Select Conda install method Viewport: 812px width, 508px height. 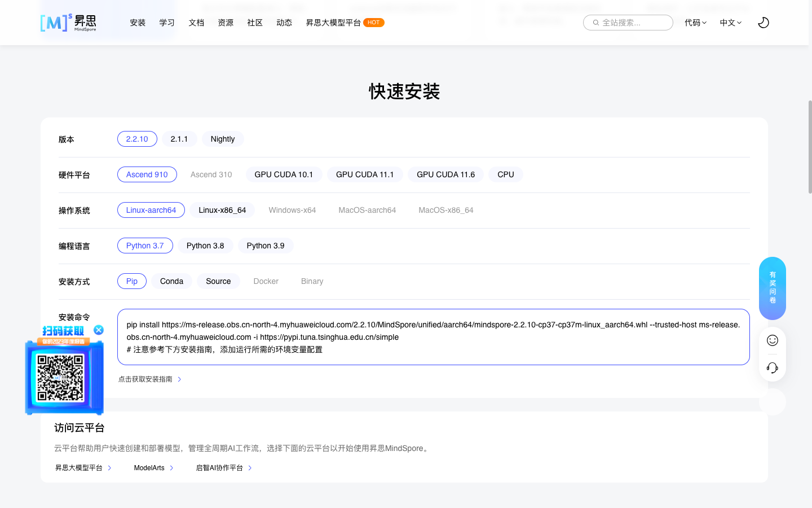pos(171,281)
